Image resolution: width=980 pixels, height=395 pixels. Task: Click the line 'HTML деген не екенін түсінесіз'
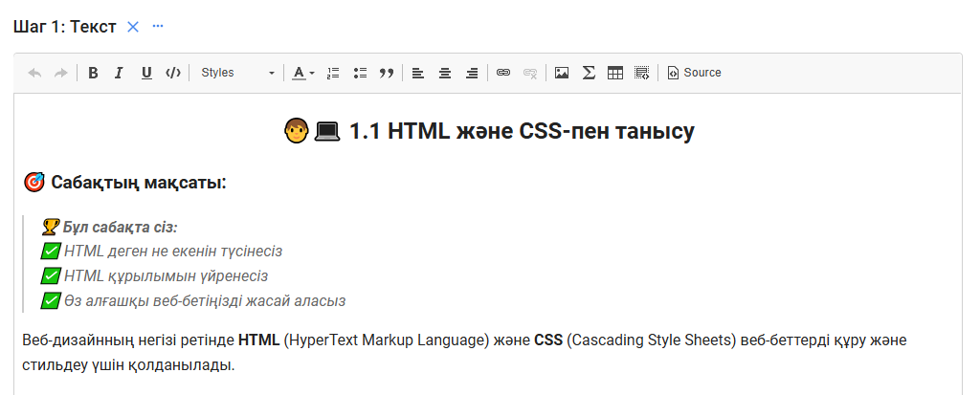173,252
